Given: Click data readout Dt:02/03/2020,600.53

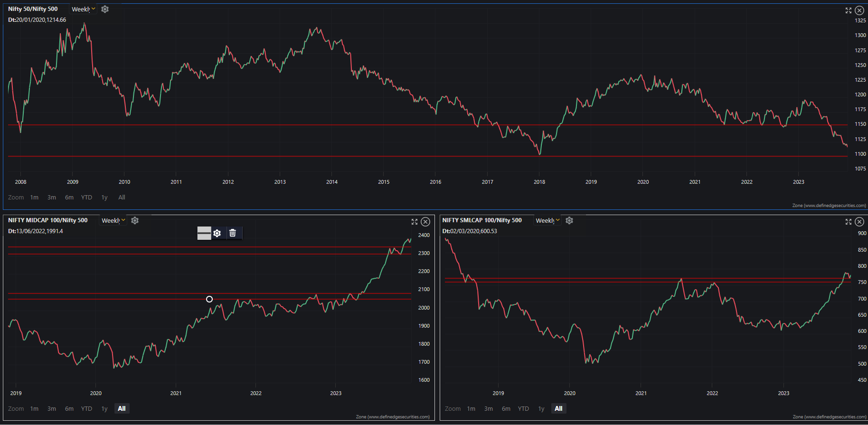Looking at the screenshot, I should [x=470, y=231].
